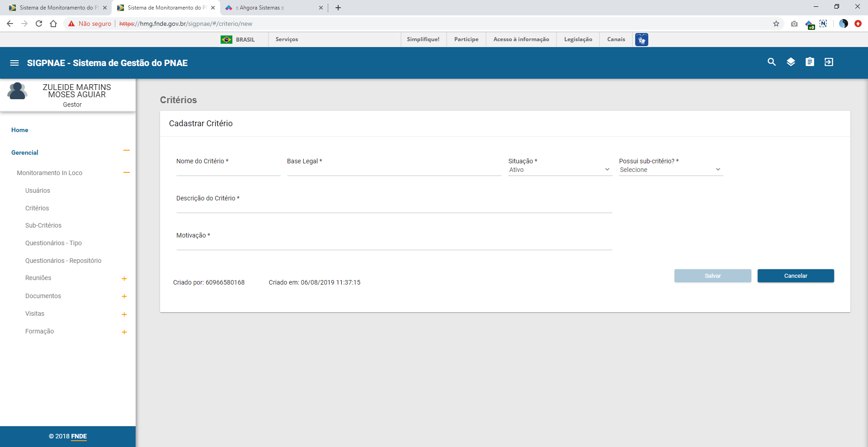This screenshot has height=447, width=868.
Task: Expand the Visitas plus sign
Action: (124, 314)
